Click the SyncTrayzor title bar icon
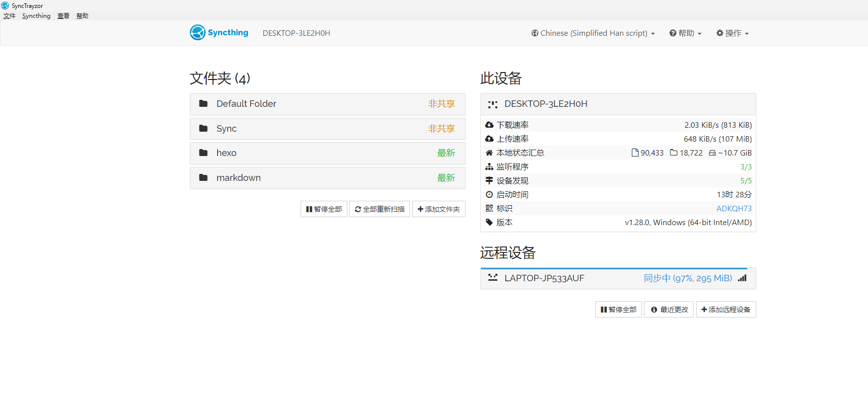 [x=5, y=5]
